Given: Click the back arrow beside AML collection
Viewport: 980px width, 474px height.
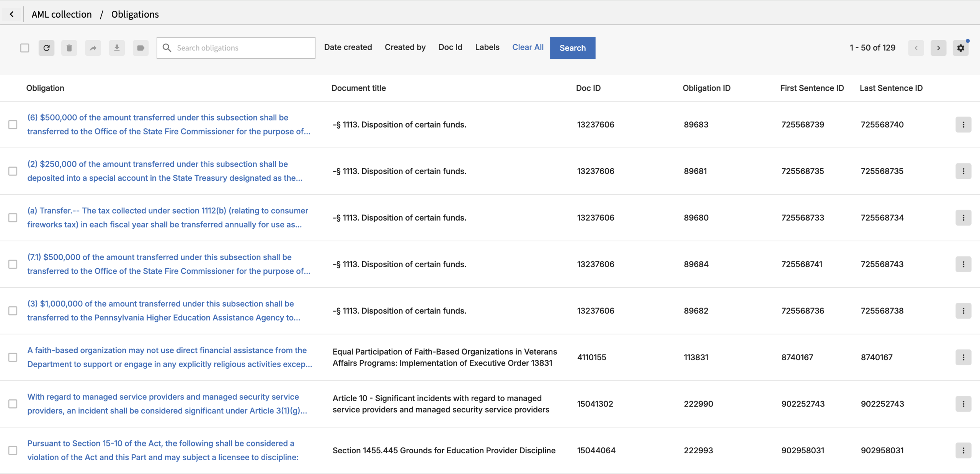Looking at the screenshot, I should click(12, 14).
